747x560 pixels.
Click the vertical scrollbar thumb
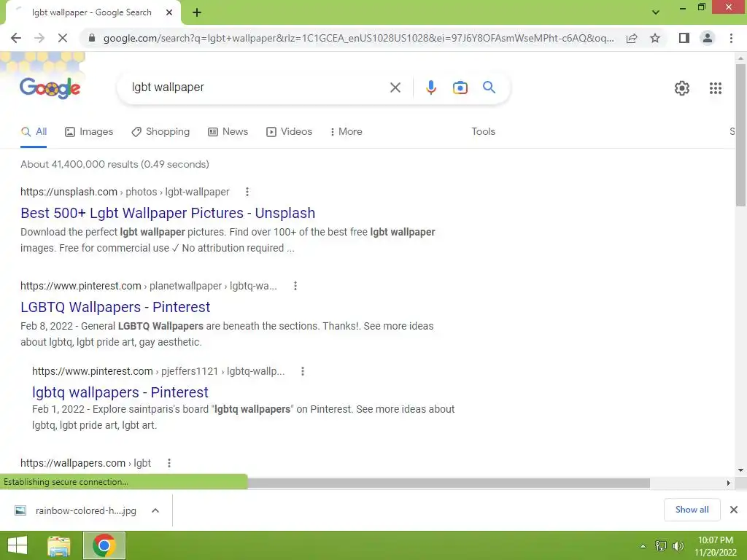740,135
